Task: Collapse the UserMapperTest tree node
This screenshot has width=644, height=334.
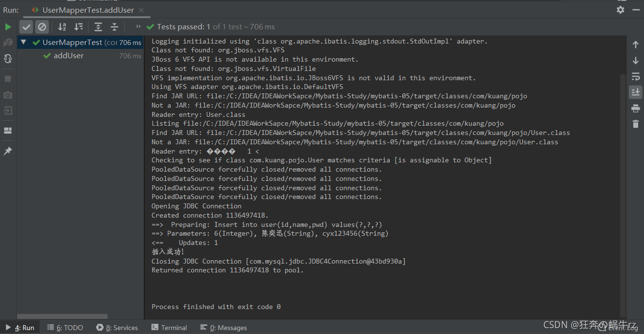Action: pyautogui.click(x=23, y=43)
